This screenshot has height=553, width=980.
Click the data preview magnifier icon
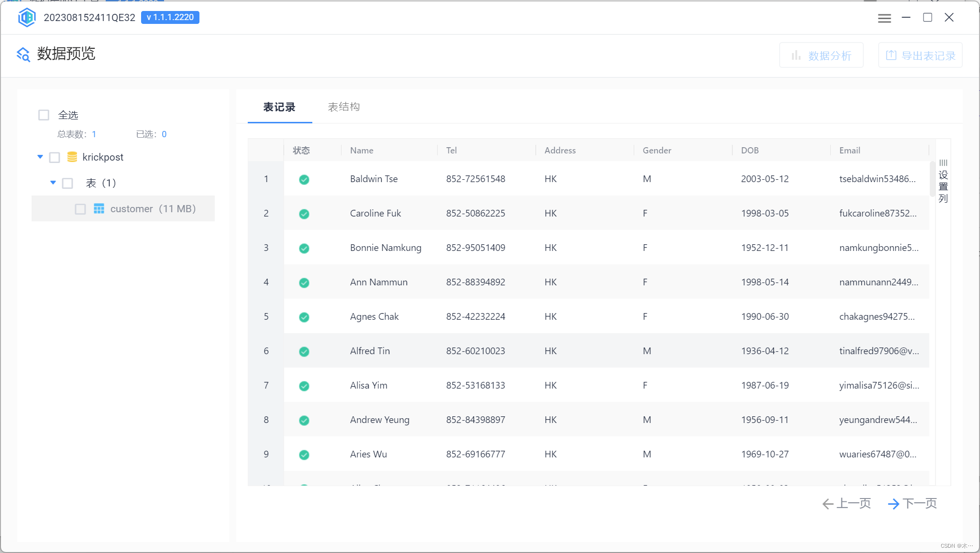point(23,54)
